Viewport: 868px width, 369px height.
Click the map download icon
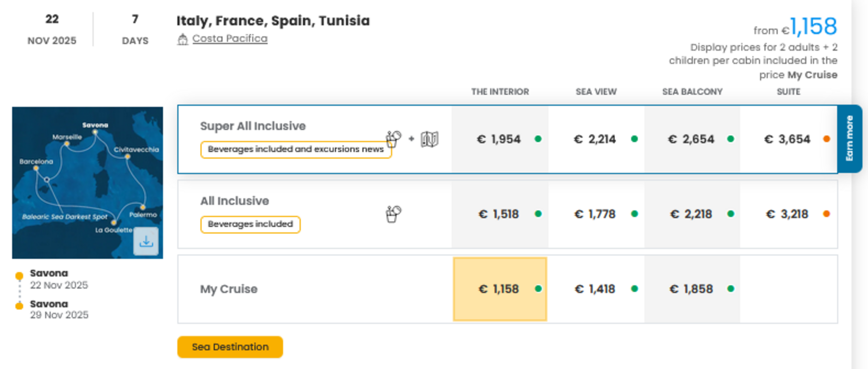[x=146, y=241]
